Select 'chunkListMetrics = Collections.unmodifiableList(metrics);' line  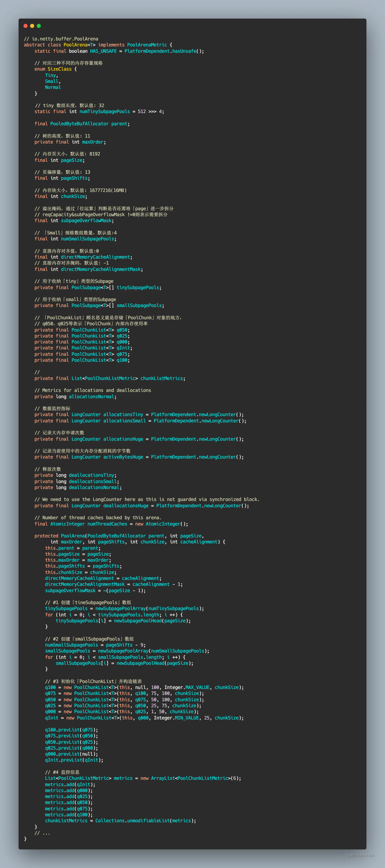(121, 821)
